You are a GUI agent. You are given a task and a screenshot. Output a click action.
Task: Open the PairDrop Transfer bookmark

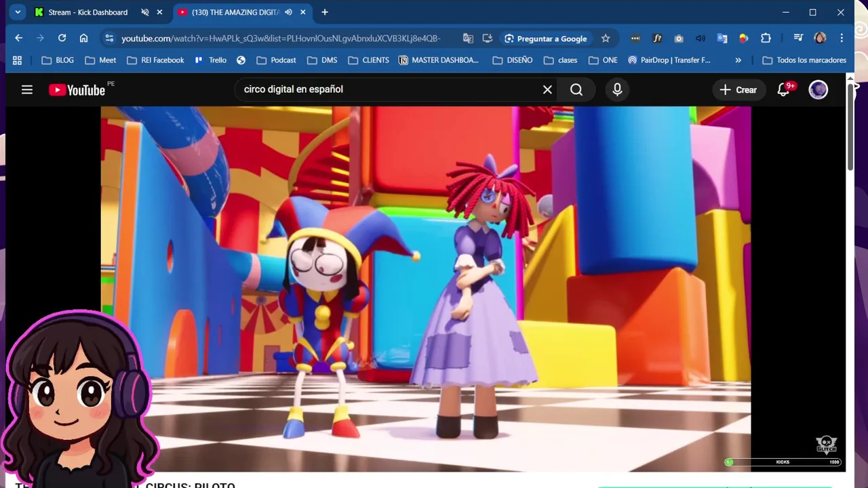(x=669, y=60)
